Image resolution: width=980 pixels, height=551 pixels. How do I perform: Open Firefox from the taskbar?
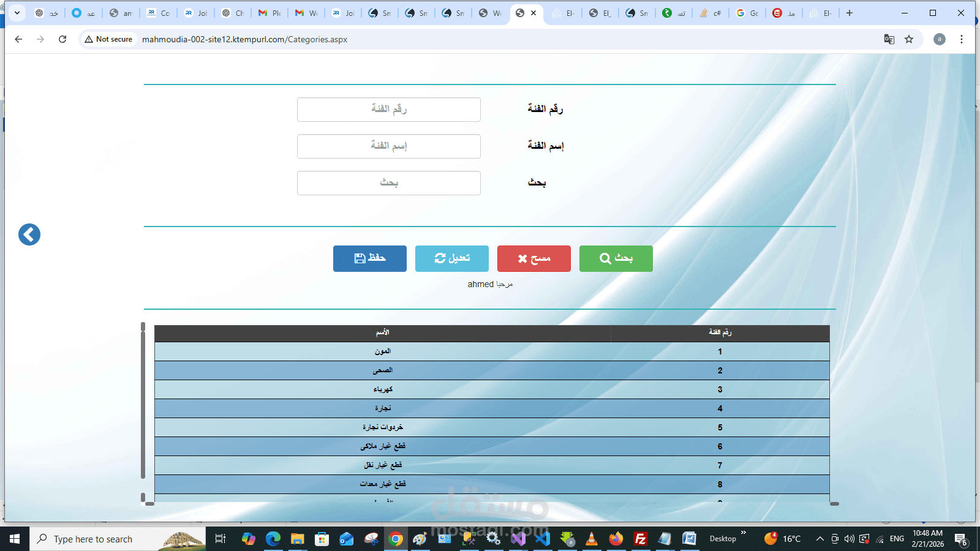pyautogui.click(x=616, y=539)
